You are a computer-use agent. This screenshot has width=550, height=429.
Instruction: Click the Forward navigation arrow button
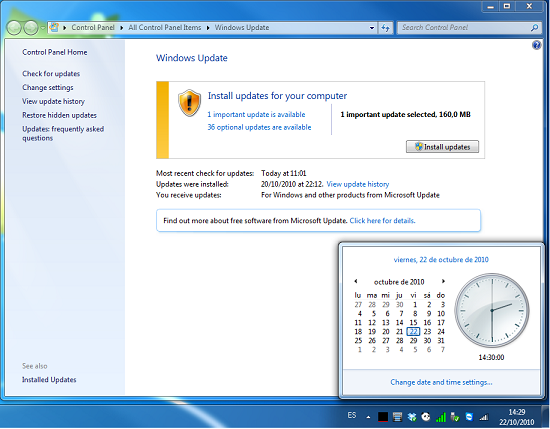point(31,28)
